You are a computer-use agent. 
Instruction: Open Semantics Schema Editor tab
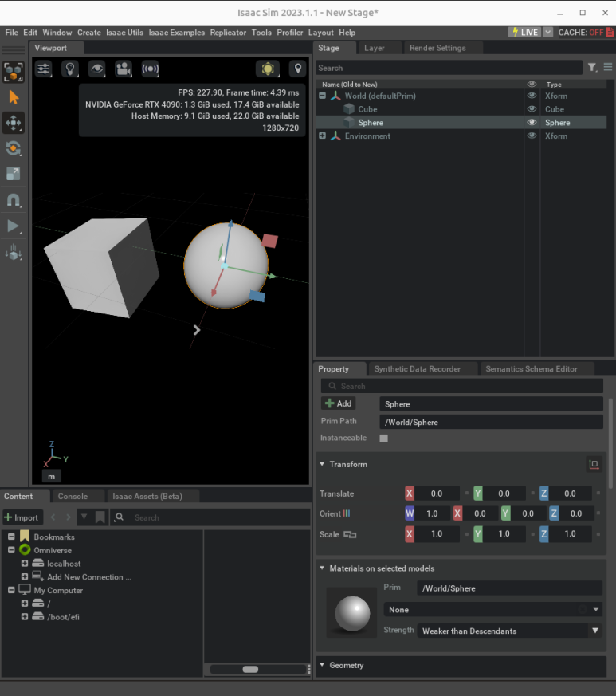pos(532,369)
